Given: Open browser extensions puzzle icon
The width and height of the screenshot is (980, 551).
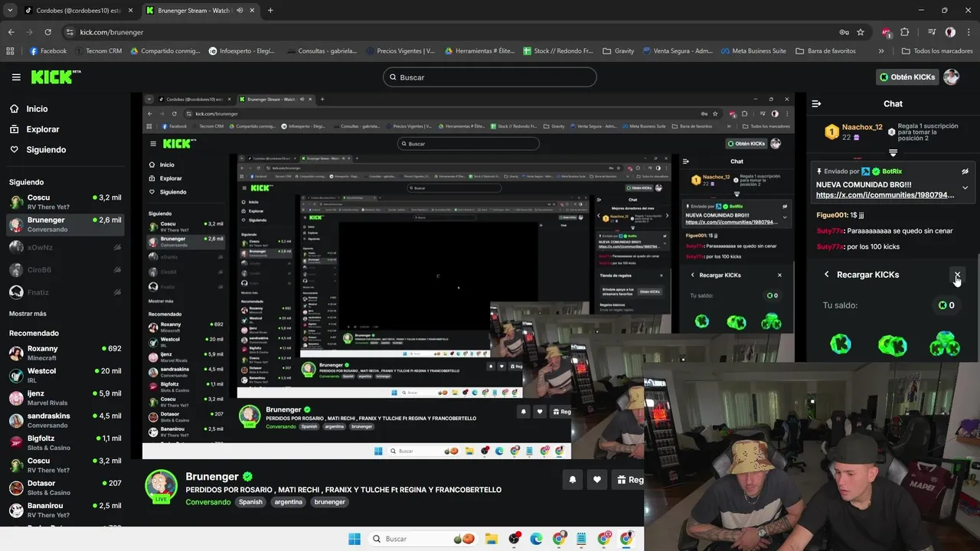Looking at the screenshot, I should [905, 32].
